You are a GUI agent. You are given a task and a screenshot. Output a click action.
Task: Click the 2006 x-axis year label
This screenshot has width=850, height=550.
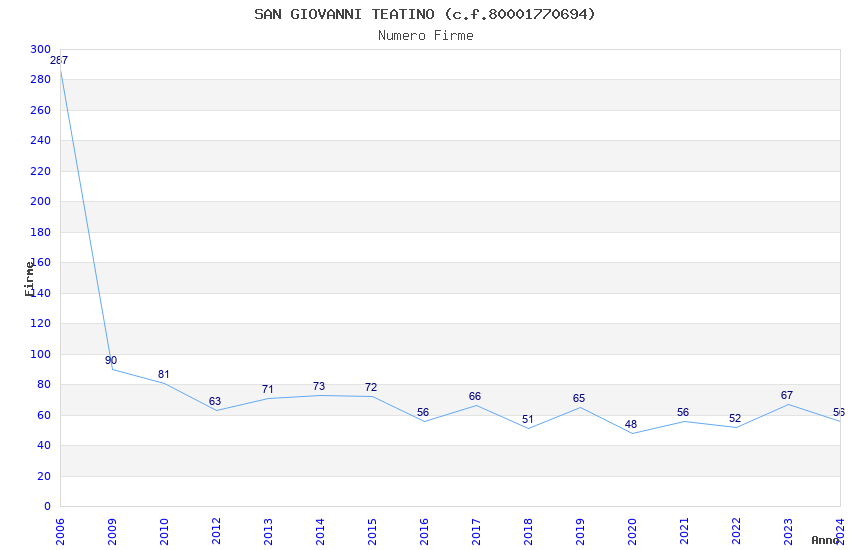[60, 532]
